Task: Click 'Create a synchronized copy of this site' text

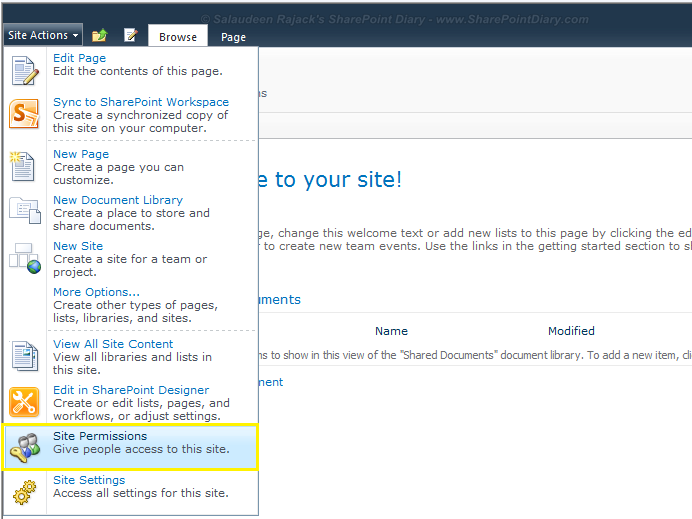Action: [x=140, y=122]
